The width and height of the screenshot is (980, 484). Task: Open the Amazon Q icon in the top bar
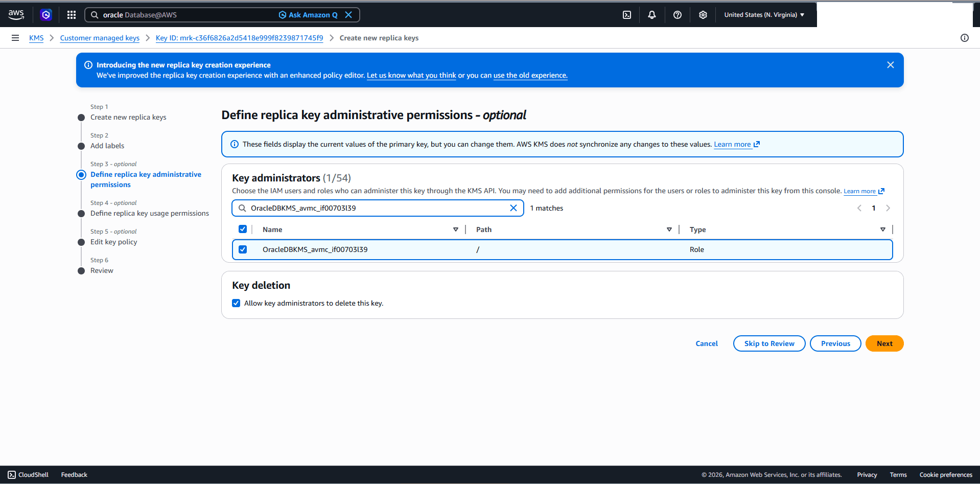(46, 15)
